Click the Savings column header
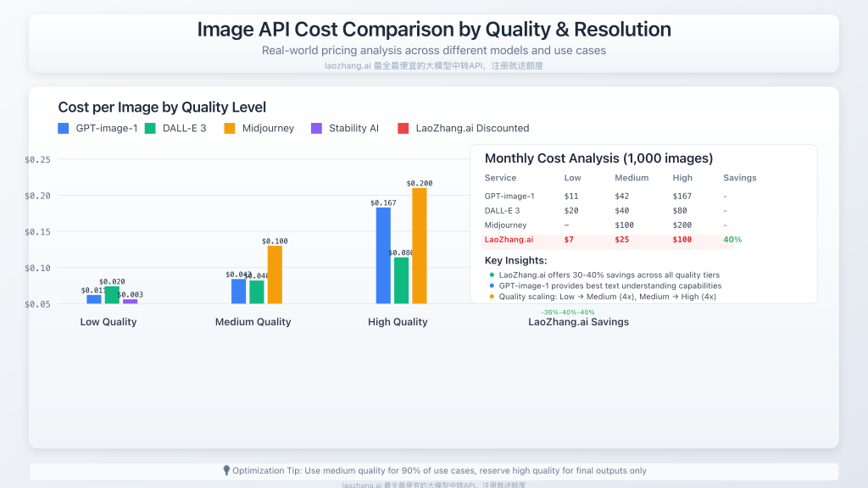868x488 pixels. 739,178
